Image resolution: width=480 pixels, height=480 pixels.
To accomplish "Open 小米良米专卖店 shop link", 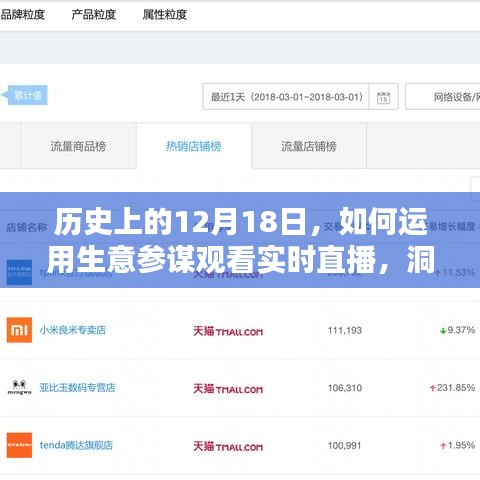I will [x=73, y=330].
